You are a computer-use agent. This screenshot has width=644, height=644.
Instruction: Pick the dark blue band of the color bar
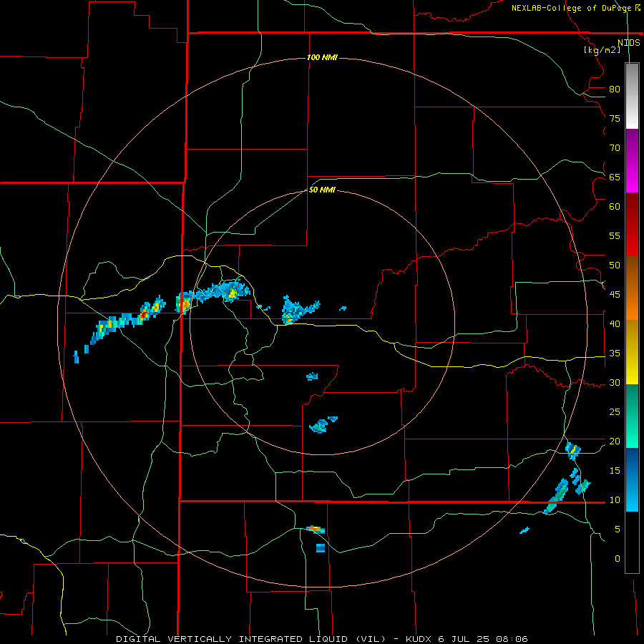(x=632, y=479)
